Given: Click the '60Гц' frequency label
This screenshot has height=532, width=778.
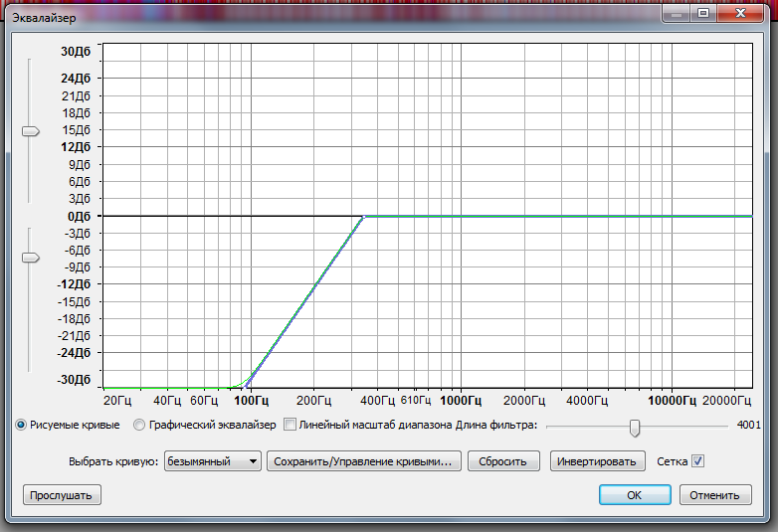Looking at the screenshot, I should (x=204, y=401).
